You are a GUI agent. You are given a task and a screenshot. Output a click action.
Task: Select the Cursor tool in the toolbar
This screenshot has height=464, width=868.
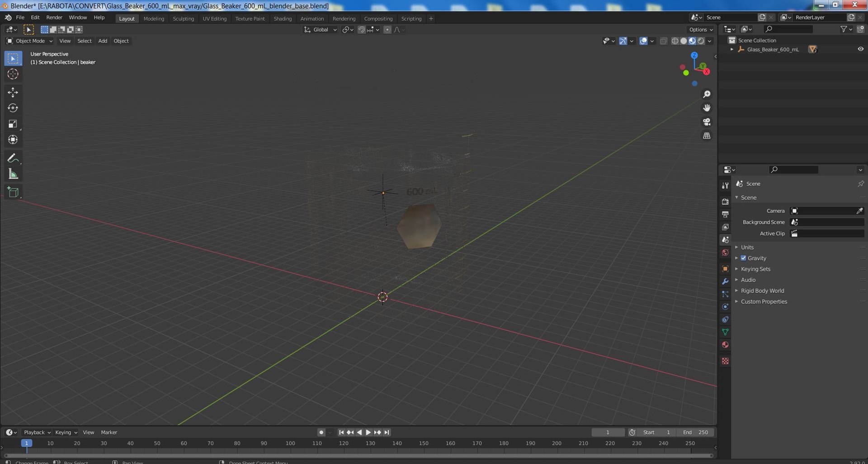pyautogui.click(x=13, y=74)
